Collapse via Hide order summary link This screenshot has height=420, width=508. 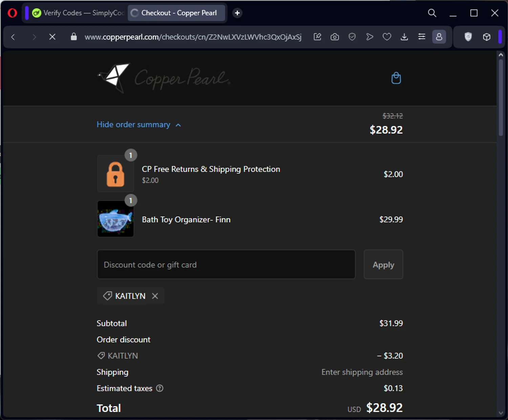tap(133, 125)
